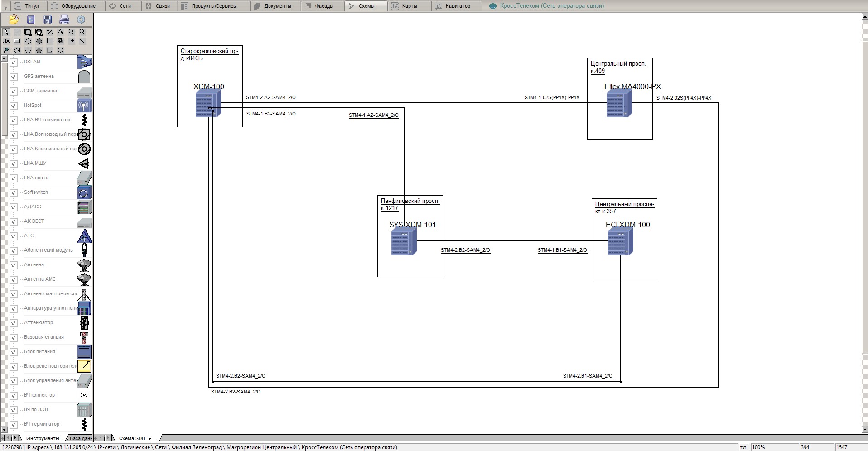The height and width of the screenshot is (451, 868).
Task: Click the crossed-out circle tool
Action: pos(60,50)
